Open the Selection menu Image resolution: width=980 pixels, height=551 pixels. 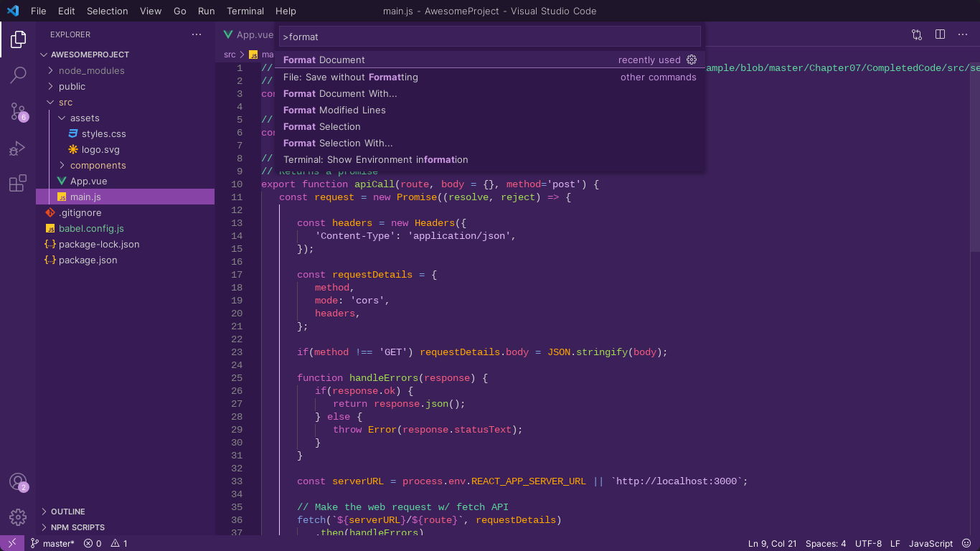pyautogui.click(x=108, y=11)
